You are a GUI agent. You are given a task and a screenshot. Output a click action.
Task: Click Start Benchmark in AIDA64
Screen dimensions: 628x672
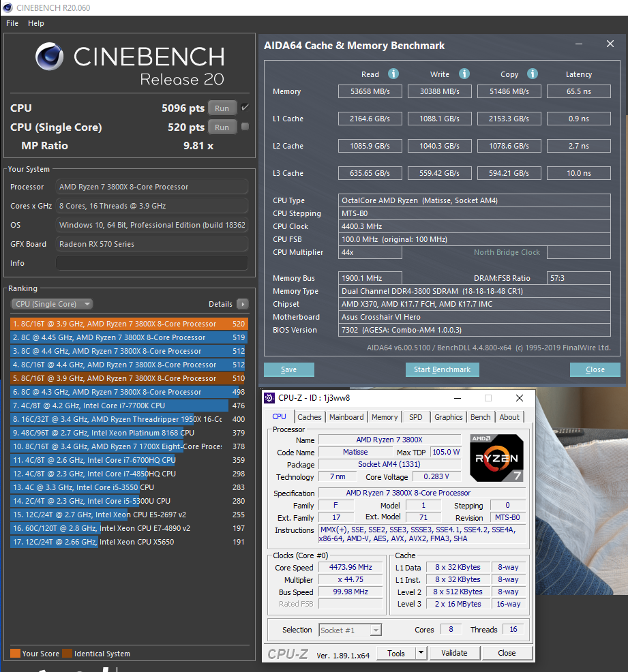click(x=442, y=369)
